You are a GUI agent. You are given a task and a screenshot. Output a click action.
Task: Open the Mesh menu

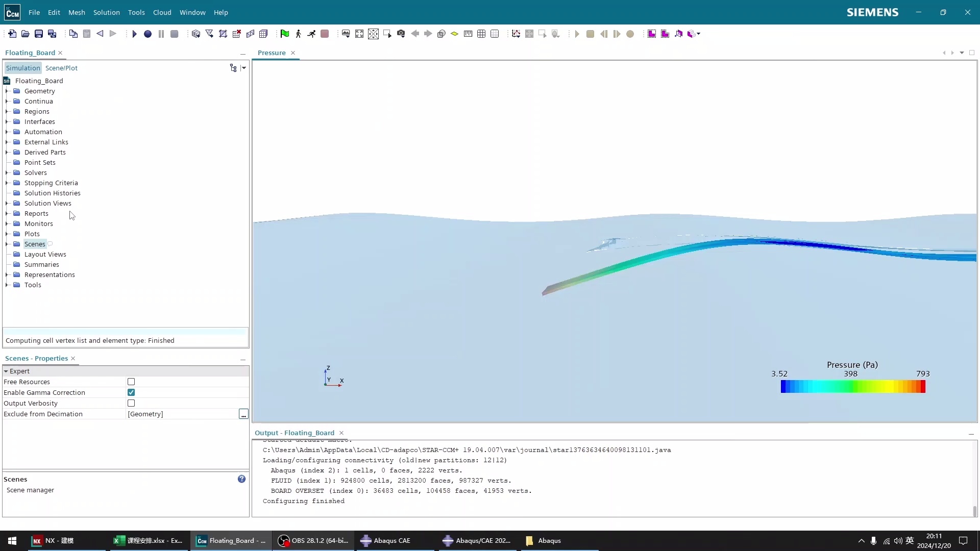click(x=77, y=12)
